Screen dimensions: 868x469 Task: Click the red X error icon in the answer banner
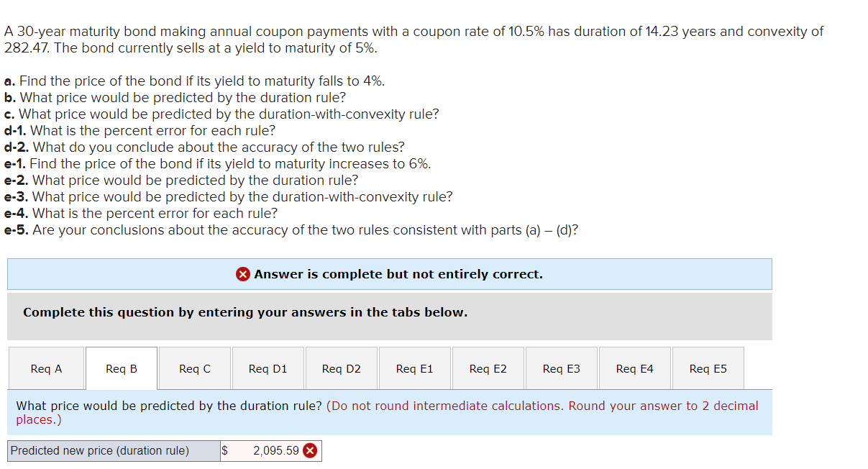pos(243,273)
